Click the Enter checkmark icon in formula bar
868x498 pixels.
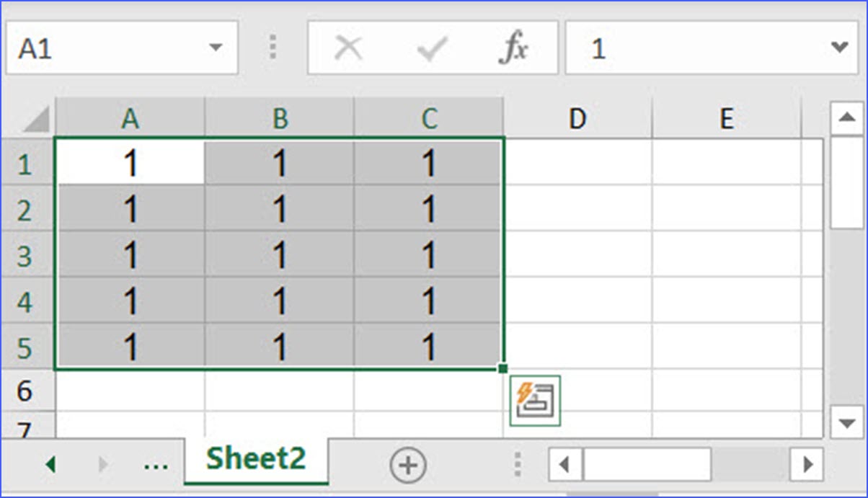click(430, 47)
